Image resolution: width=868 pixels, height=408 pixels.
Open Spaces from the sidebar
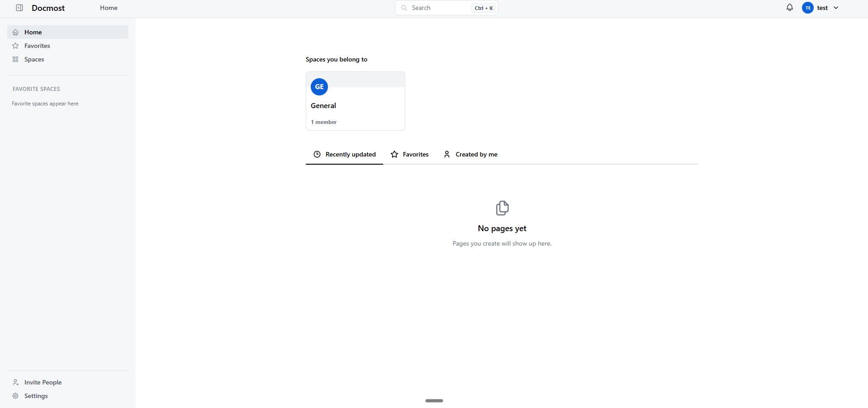click(34, 59)
